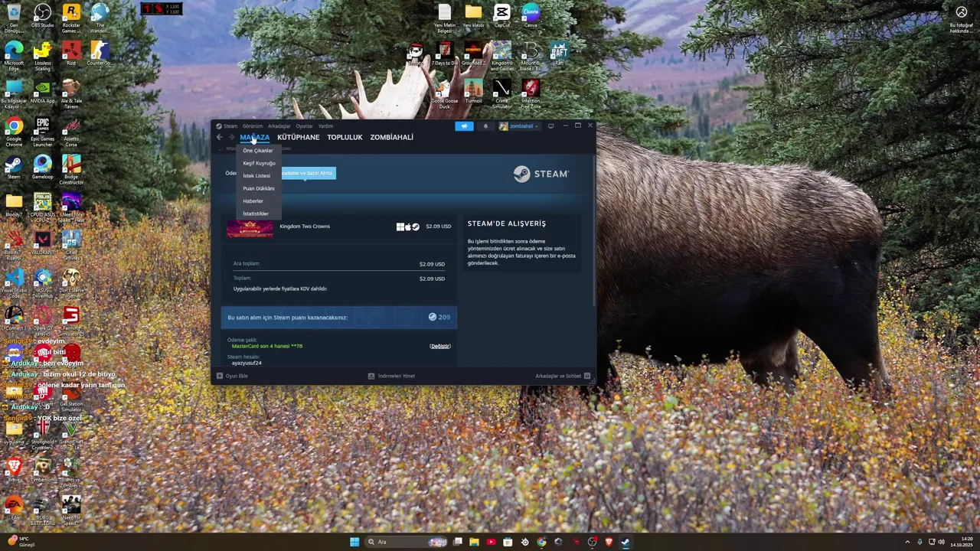Select Yeni klasör folder on desktop

coord(473,15)
